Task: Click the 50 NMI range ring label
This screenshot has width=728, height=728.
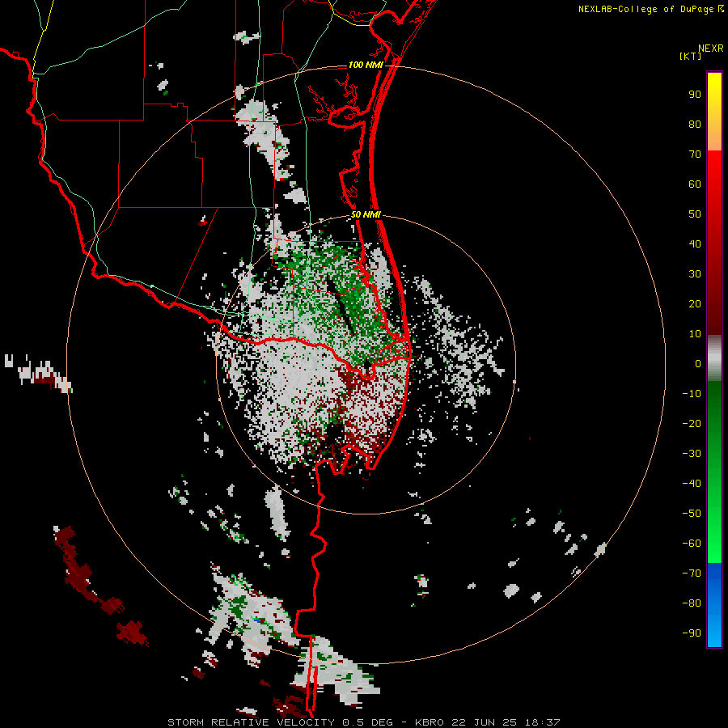Action: 366,214
